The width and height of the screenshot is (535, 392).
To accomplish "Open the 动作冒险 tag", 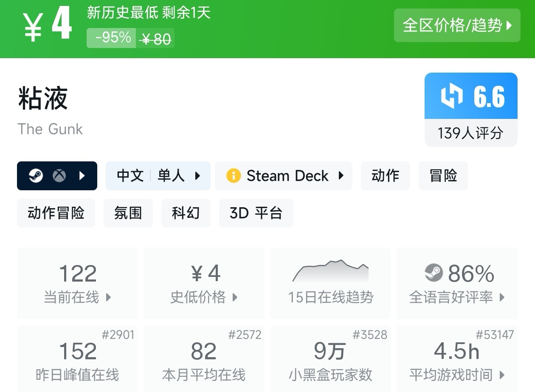I will click(x=56, y=213).
